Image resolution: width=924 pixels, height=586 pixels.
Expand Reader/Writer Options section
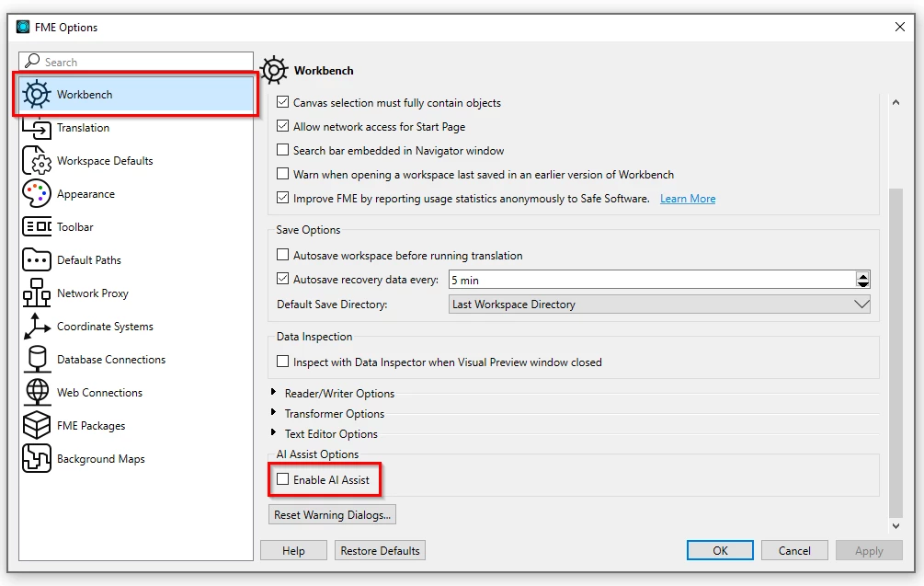tap(273, 392)
